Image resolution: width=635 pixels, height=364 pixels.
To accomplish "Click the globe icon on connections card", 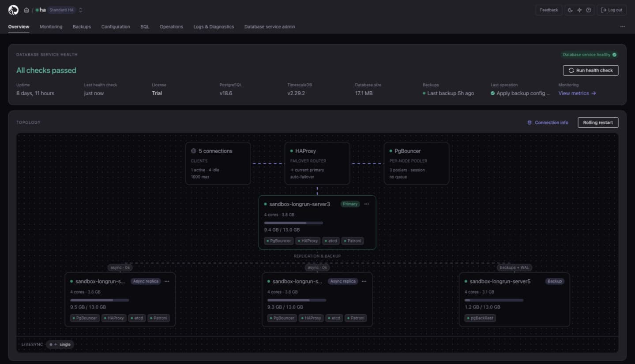I will (193, 151).
